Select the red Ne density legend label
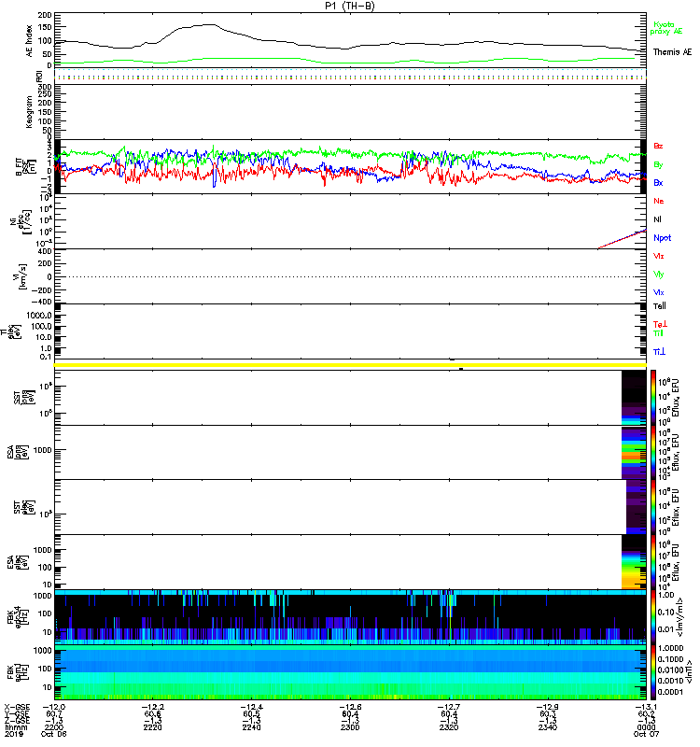Screen dimensions: 700x747 click(659, 201)
